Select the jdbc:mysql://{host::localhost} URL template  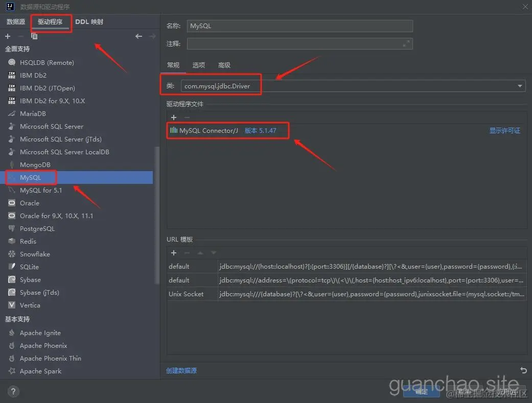347,267
